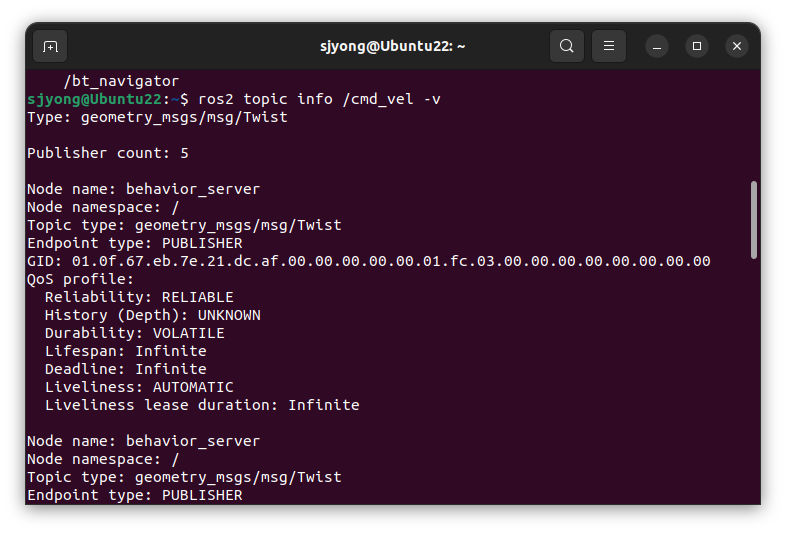Click the Durability: VOLATILE line
Screen dimensions: 786x533
tap(135, 333)
